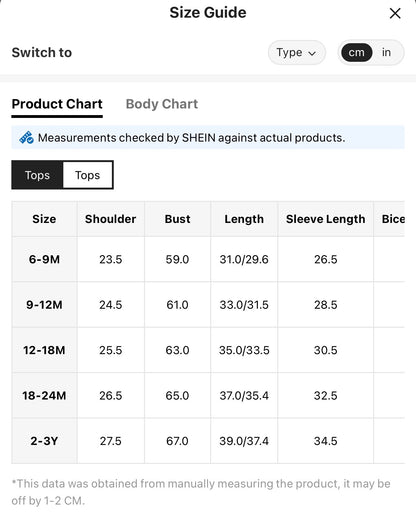Close the Size Guide dialog
The width and height of the screenshot is (416, 514).
(x=395, y=13)
